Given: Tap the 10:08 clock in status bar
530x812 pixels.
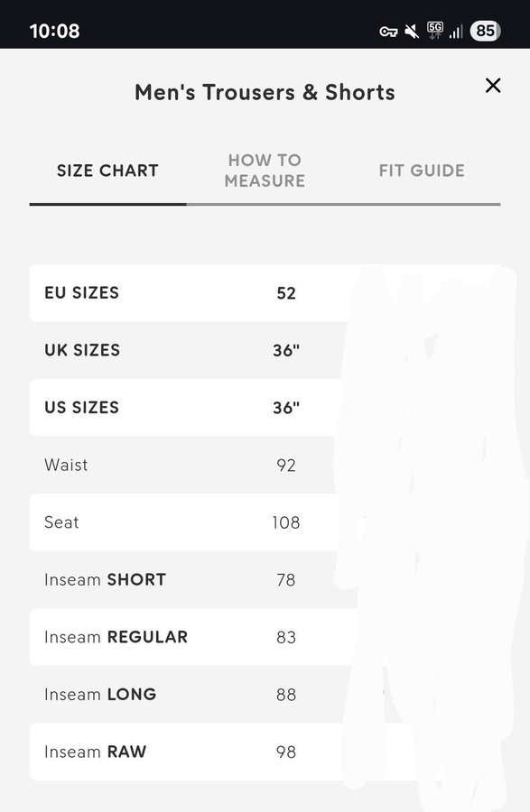Looking at the screenshot, I should (x=54, y=31).
